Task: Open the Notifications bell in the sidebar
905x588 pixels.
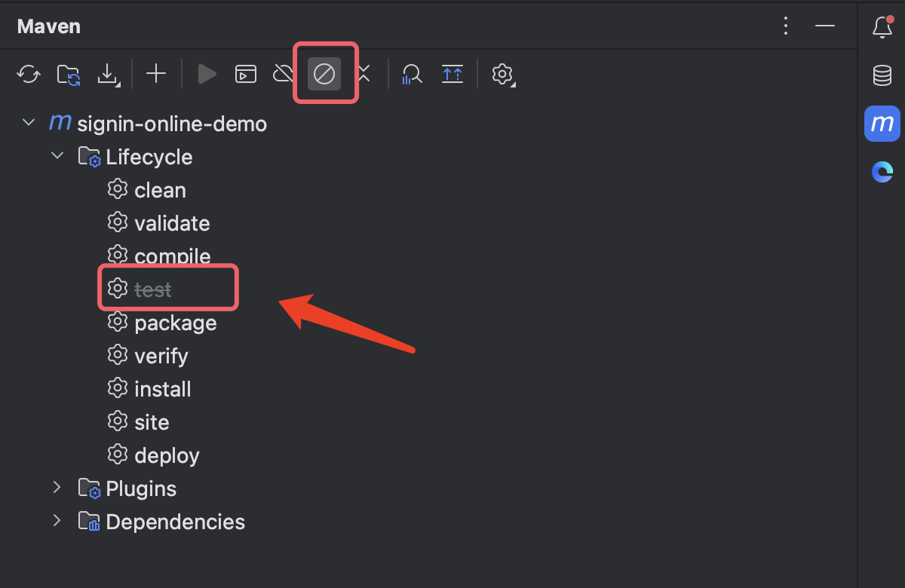Action: [x=882, y=28]
